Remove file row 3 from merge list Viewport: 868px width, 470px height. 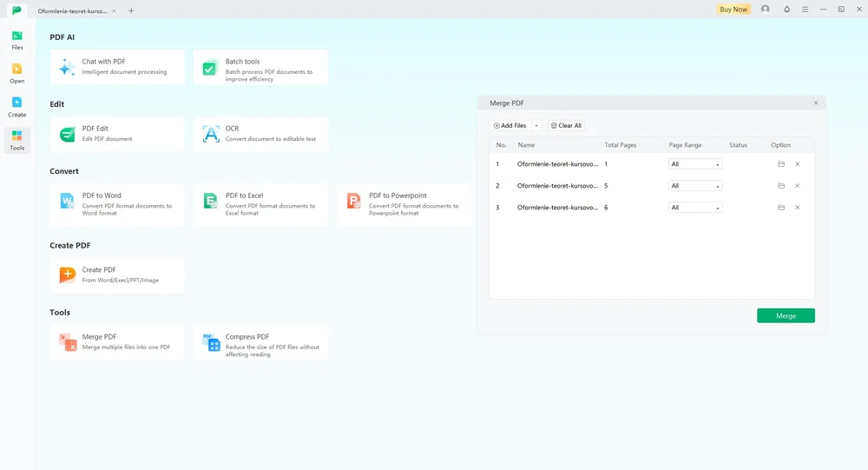point(797,208)
